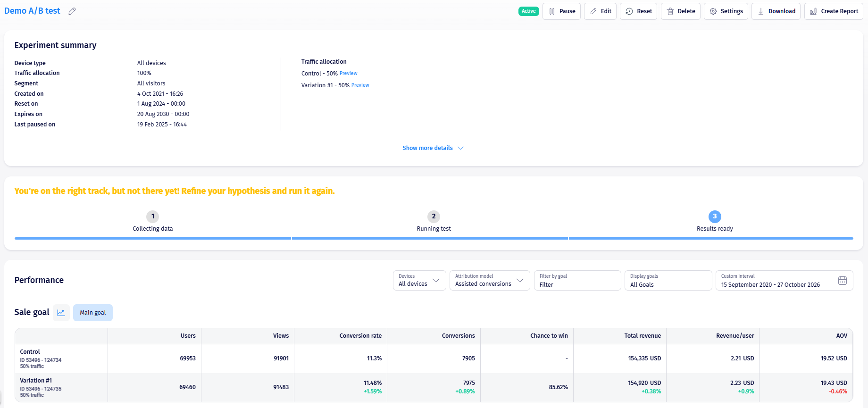Viewport: 868px width, 408px height.
Task: Open the Display goals selector
Action: [x=668, y=281]
